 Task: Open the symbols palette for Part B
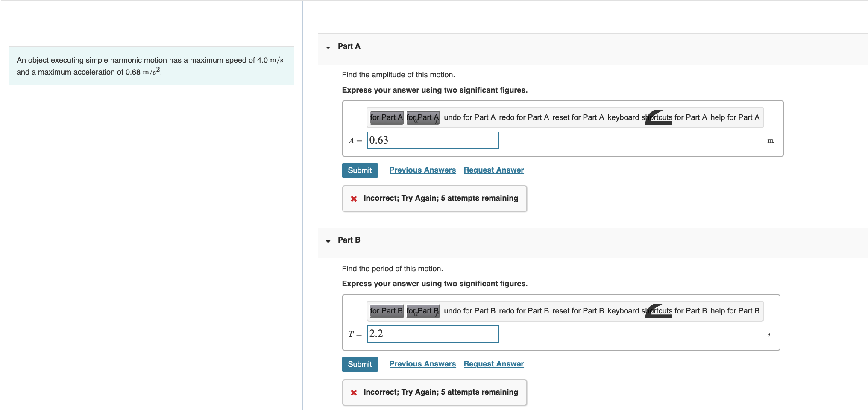coord(422,311)
